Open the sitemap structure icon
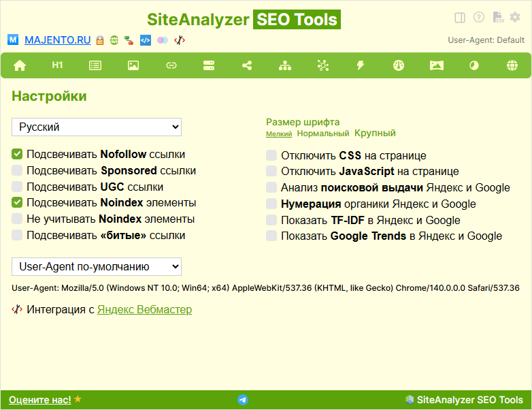532x410 pixels. pyautogui.click(x=284, y=65)
